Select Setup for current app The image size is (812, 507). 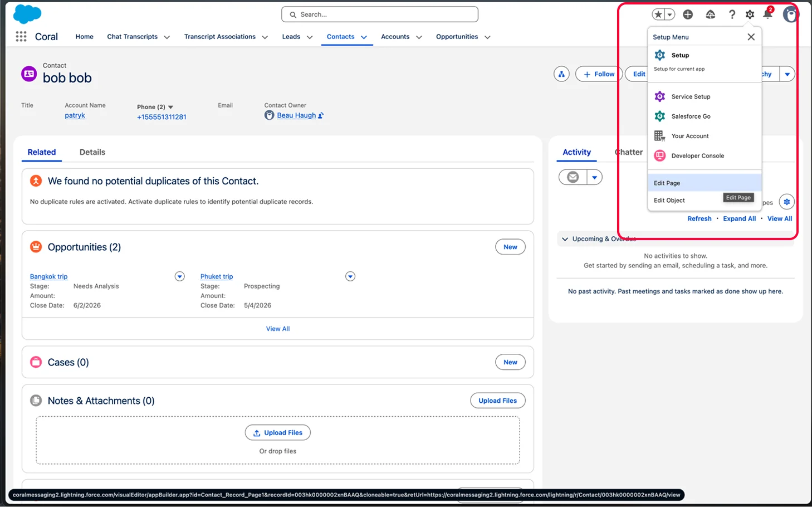[705, 61]
